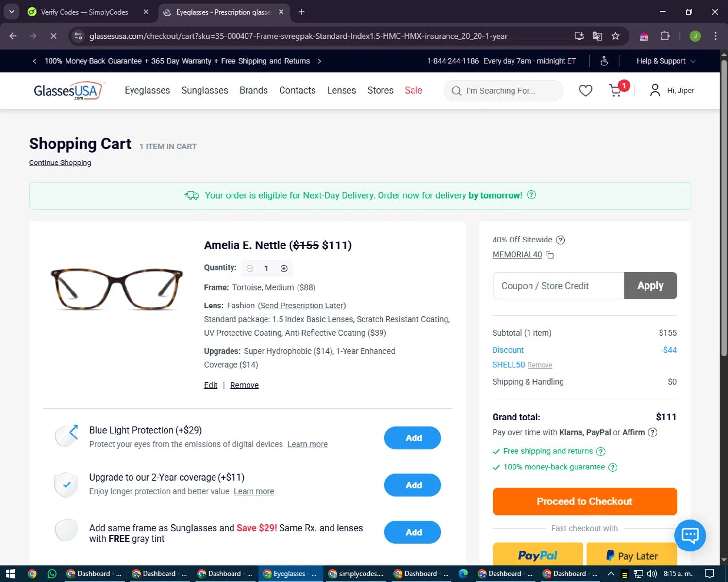Open Brands menu
728x582 pixels.
coord(253,90)
